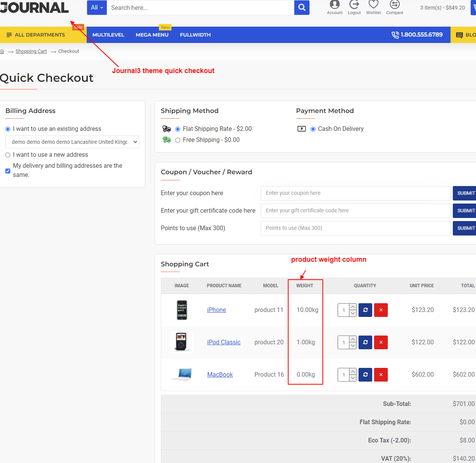This screenshot has height=463, width=476.
Task: Submit the coupon code
Action: click(x=465, y=193)
